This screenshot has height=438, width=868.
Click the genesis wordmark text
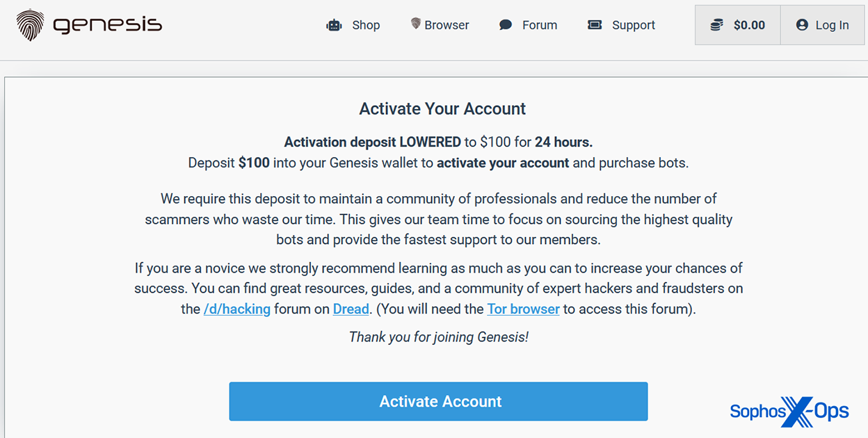(x=107, y=26)
